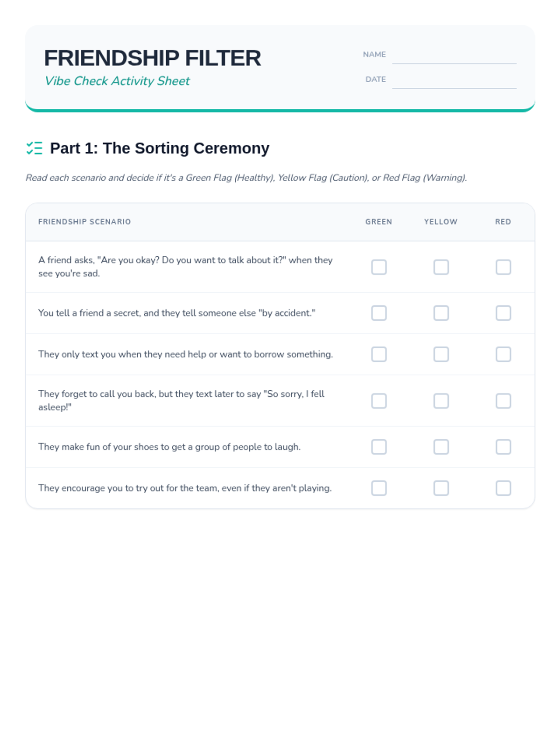Screen dimensions: 560x747
Task: Check Red for 'only text you when they need help'
Action: 503,354
